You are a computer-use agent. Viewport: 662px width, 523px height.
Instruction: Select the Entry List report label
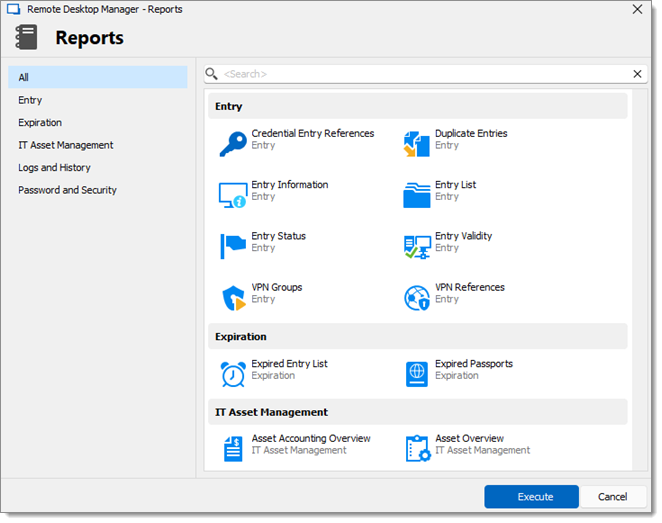tap(456, 185)
